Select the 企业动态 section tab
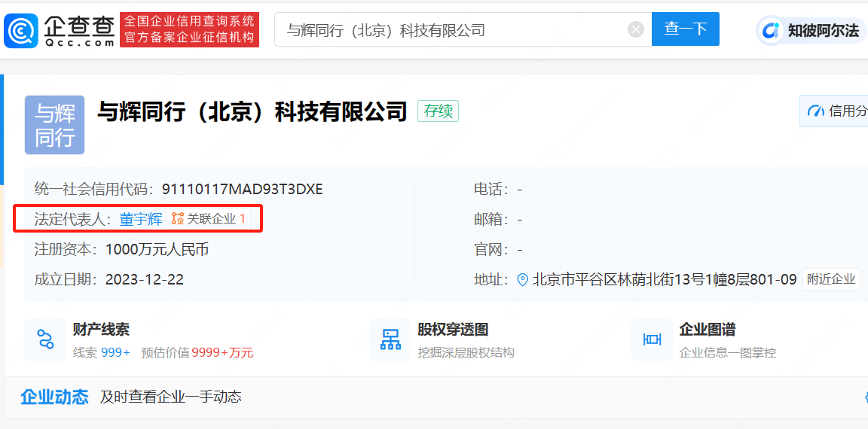Viewport: 868px width, 429px height. (54, 397)
